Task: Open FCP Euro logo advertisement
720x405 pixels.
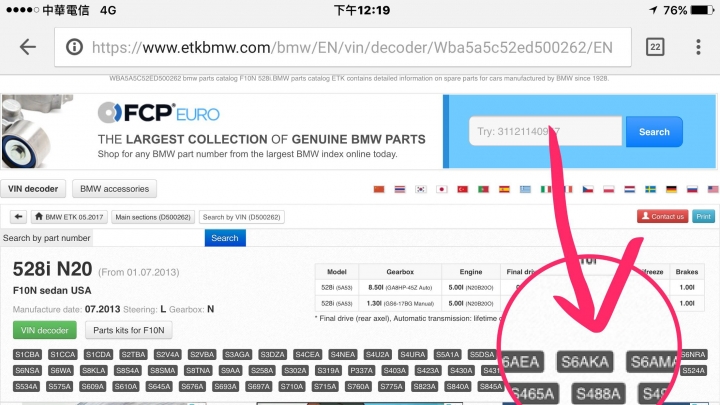Action: 159,113
